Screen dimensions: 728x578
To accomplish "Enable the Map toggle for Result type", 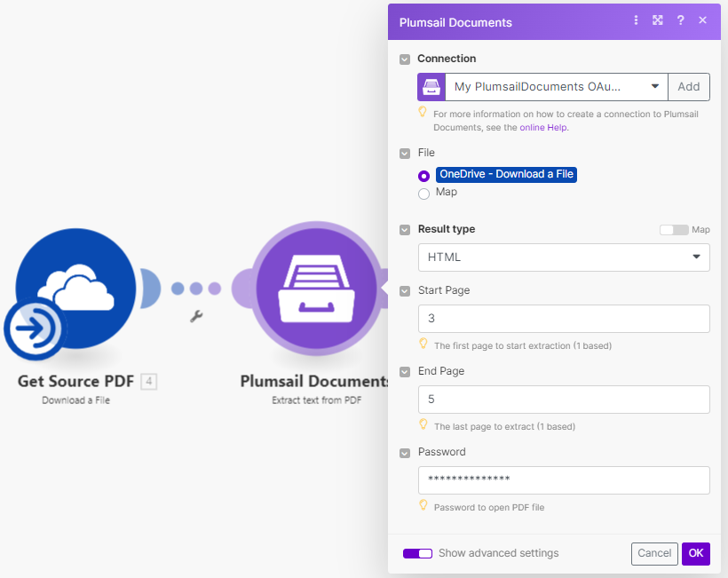I will [674, 230].
